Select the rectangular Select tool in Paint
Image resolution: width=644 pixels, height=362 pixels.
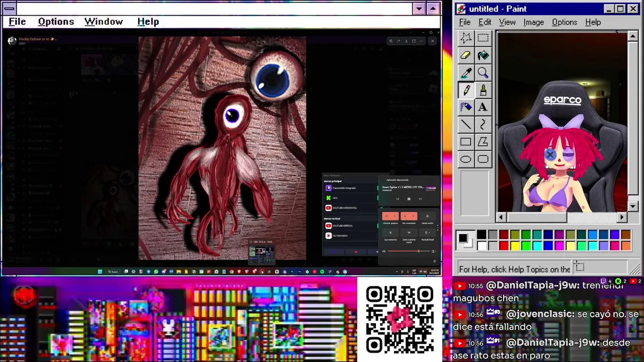tap(483, 38)
